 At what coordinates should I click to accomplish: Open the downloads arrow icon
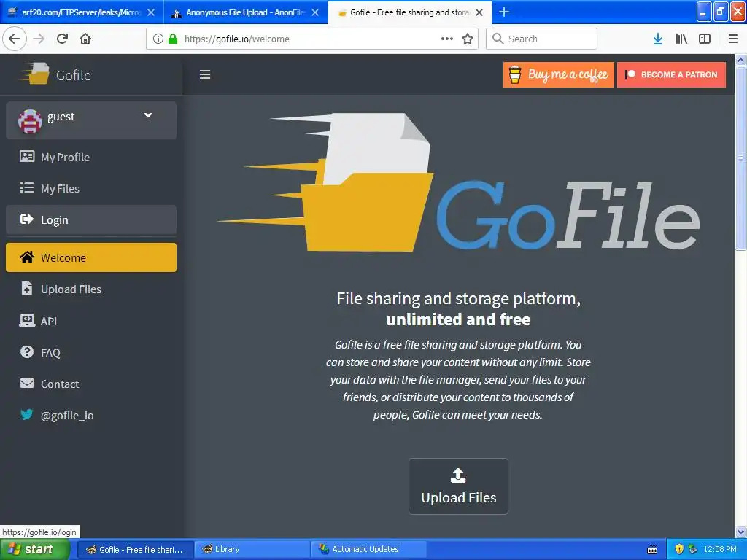[657, 39]
